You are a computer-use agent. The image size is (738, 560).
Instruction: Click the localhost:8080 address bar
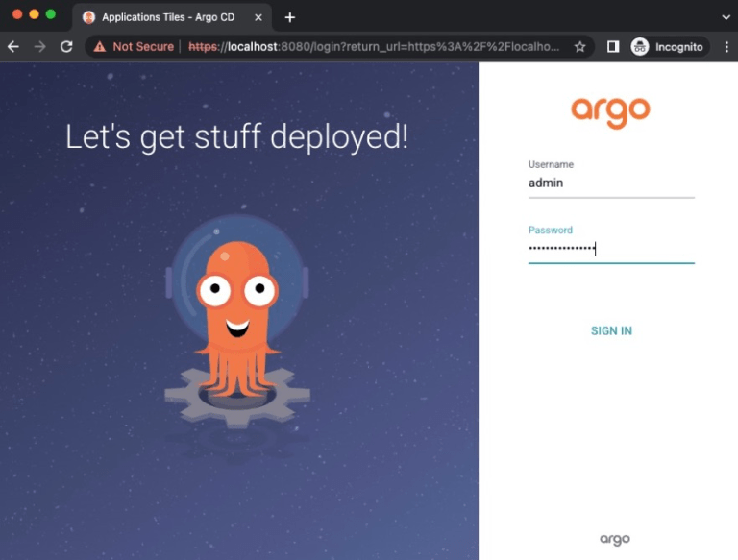tap(375, 46)
